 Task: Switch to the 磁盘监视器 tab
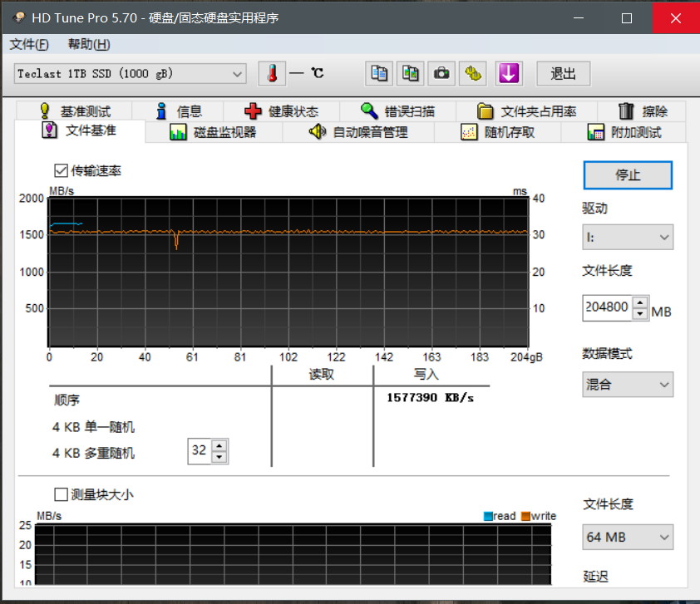tap(214, 132)
